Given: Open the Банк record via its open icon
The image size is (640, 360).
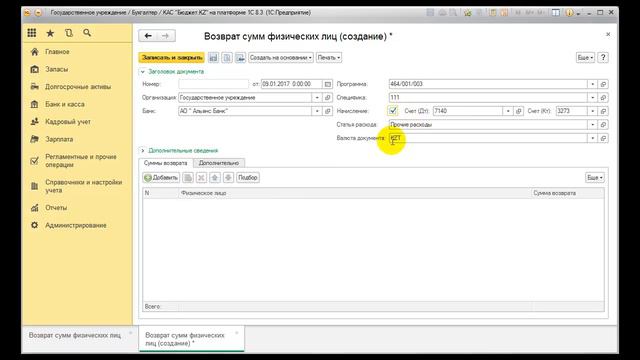Looking at the screenshot, I should point(327,111).
